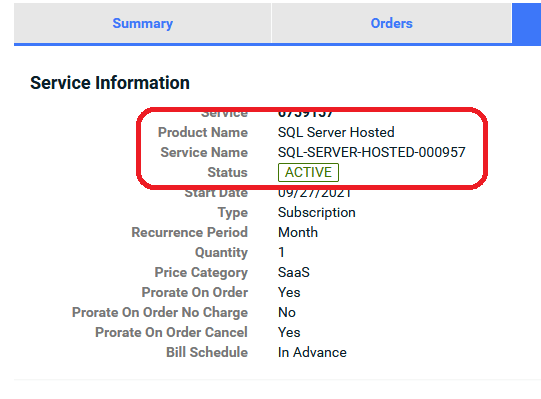Select the Yes value for Prorate On Order Cancel
The width and height of the screenshot is (541, 399).
click(x=289, y=332)
